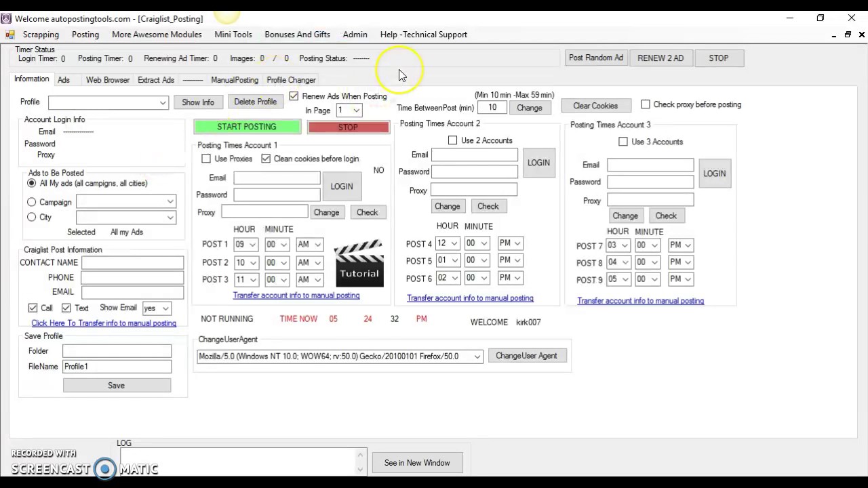Enable Renew Ads When Posting checkbox
The height and width of the screenshot is (488, 868).
294,96
